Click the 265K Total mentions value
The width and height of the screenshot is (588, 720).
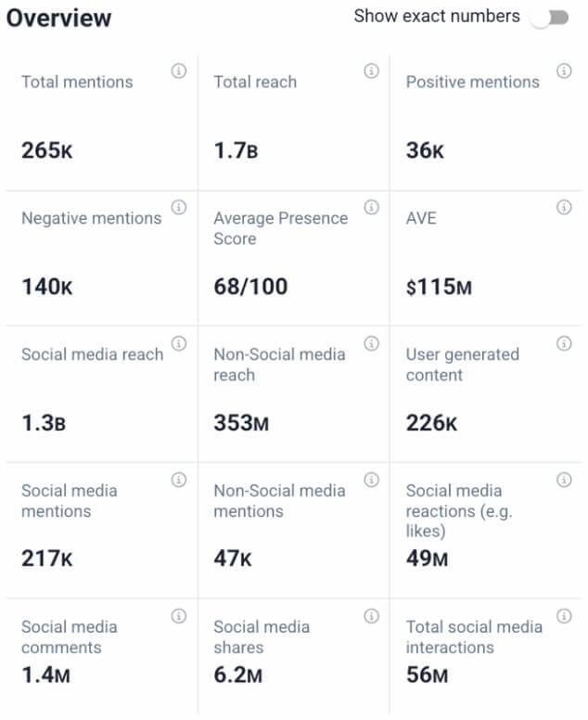[x=47, y=150]
